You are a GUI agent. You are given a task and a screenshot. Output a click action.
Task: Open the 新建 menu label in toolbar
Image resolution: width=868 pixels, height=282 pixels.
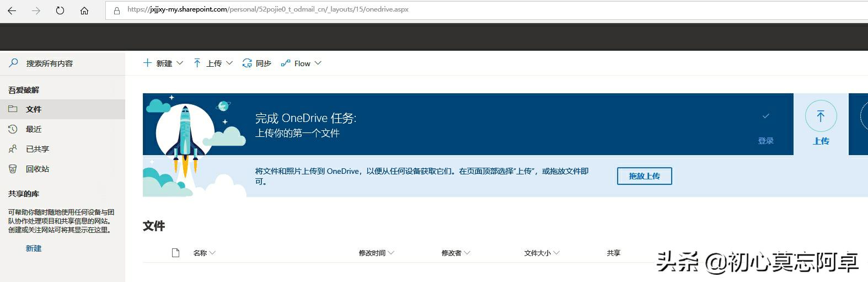pos(164,63)
